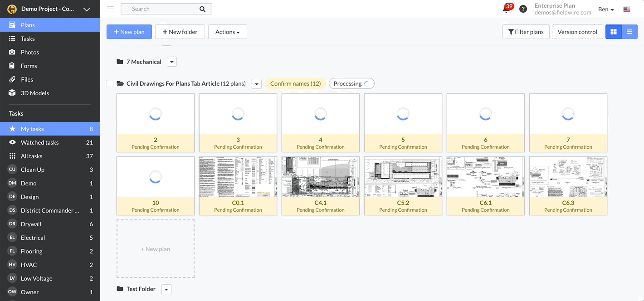644x301 pixels.
Task: Open the dropdown next to Test Folder
Action: [166, 289]
